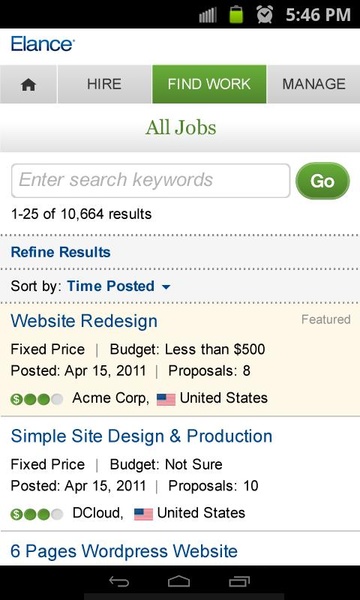Expand the Refine Results section
Screen dimensions: 360x600
(60, 252)
